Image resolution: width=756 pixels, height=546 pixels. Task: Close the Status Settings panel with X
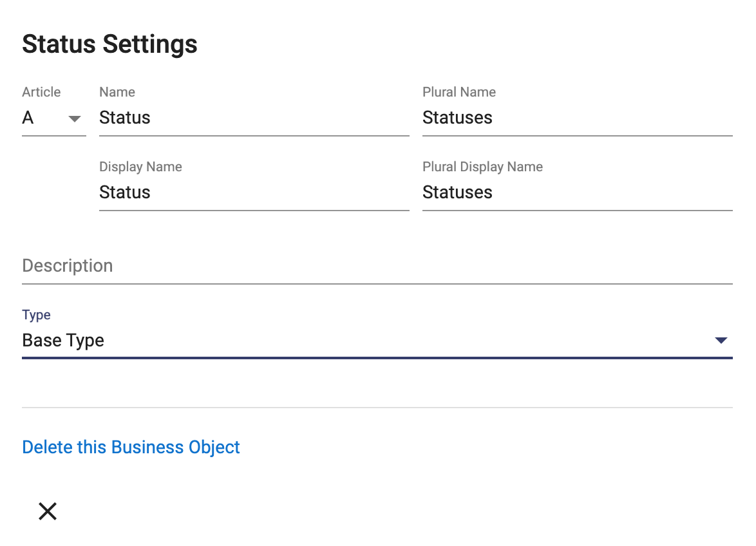coord(48,511)
